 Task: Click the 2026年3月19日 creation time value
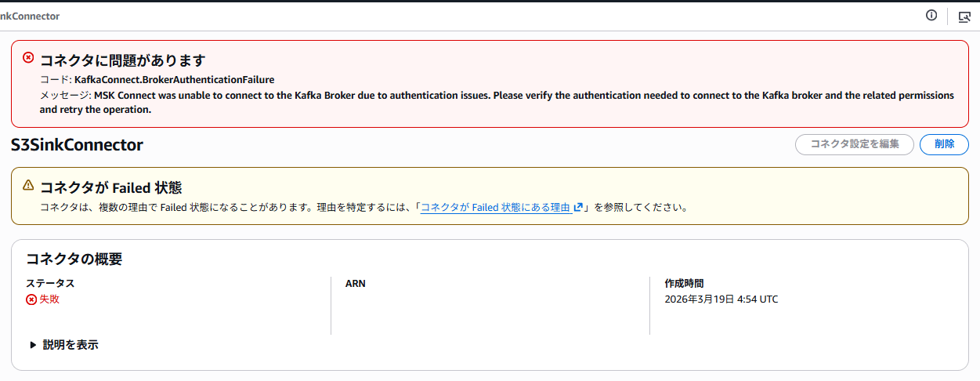[721, 299]
